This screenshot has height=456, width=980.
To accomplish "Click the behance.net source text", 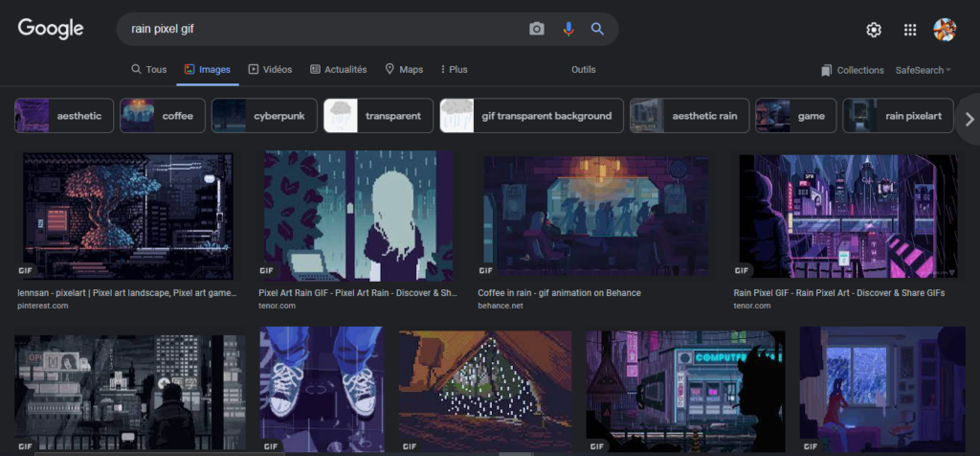I will 501,306.
